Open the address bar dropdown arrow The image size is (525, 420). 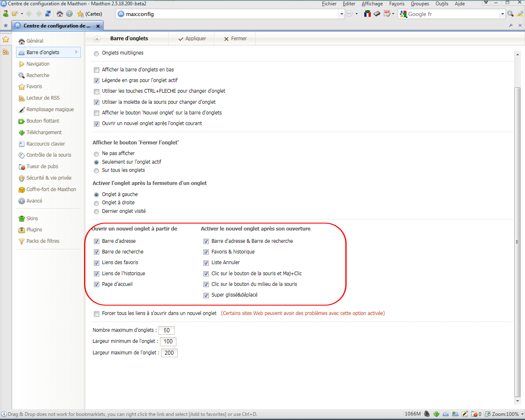pos(342,14)
